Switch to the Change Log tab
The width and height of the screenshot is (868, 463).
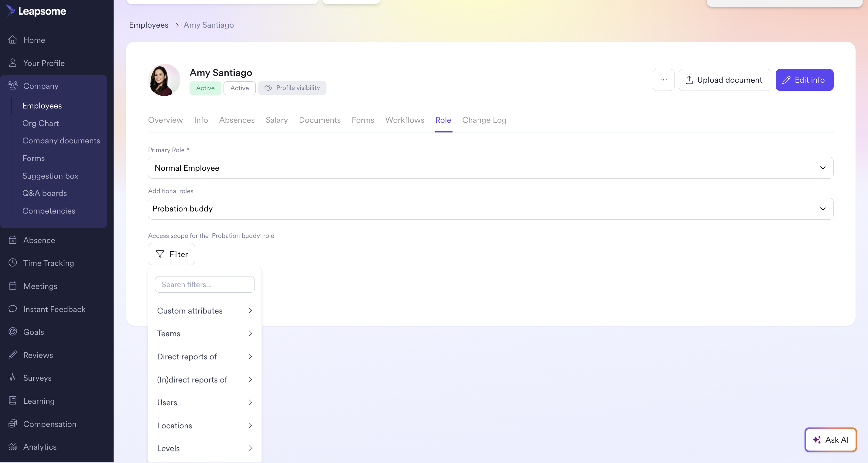click(484, 120)
